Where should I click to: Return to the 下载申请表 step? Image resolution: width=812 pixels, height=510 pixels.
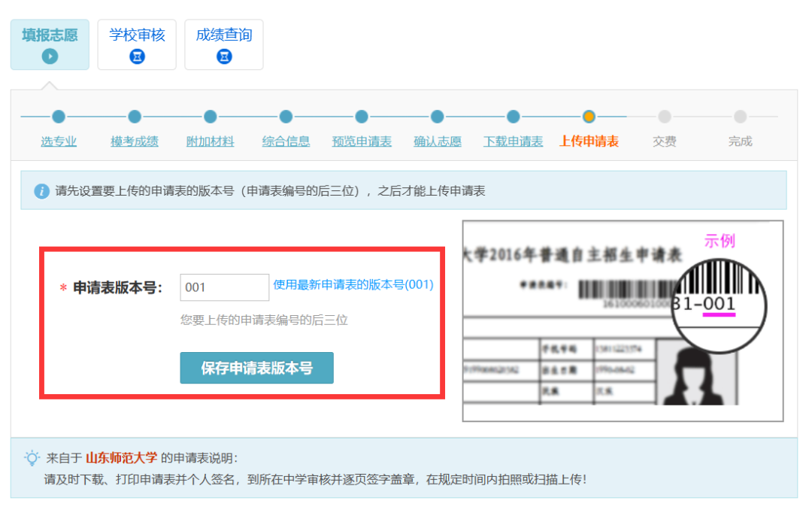click(x=513, y=141)
